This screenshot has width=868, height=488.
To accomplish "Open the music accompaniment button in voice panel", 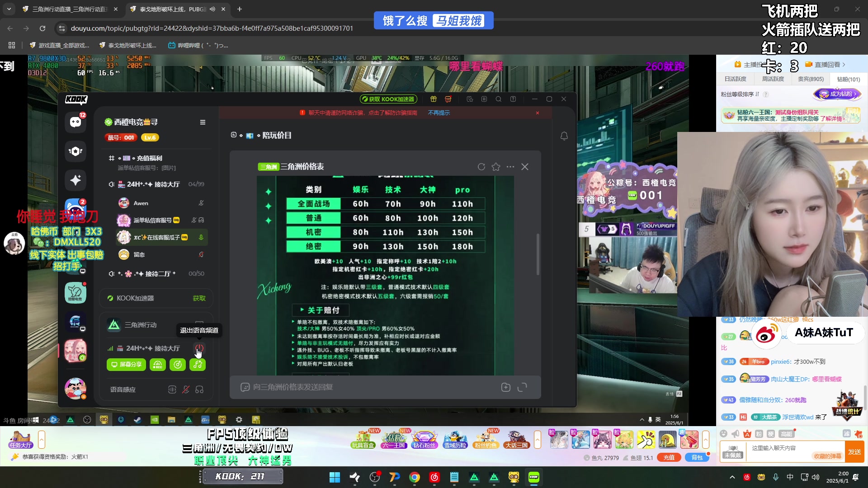I will point(178,365).
